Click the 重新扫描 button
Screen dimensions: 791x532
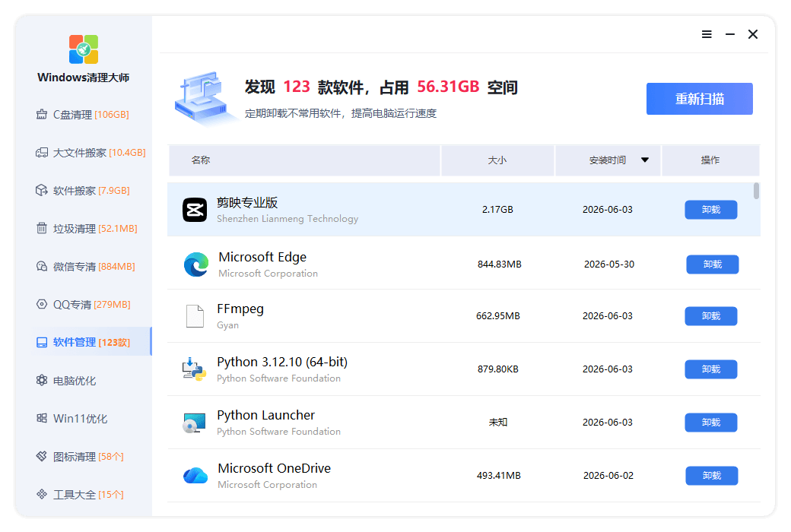699,99
